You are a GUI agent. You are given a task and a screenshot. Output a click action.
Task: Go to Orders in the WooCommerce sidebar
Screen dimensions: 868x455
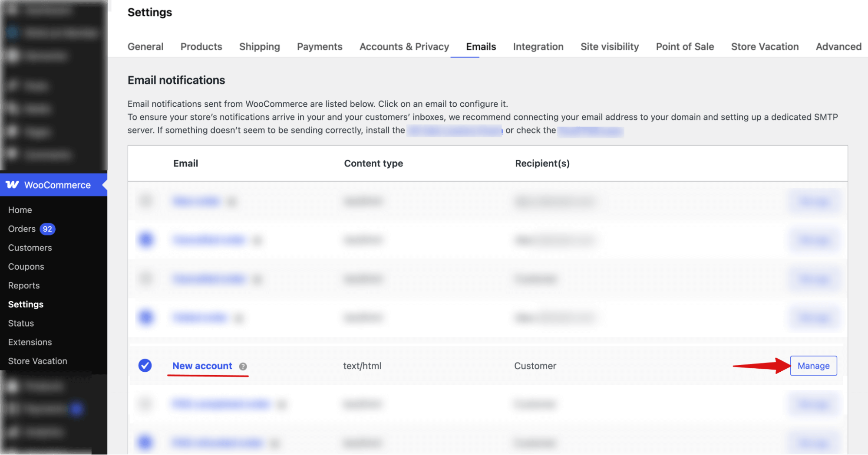click(x=22, y=229)
